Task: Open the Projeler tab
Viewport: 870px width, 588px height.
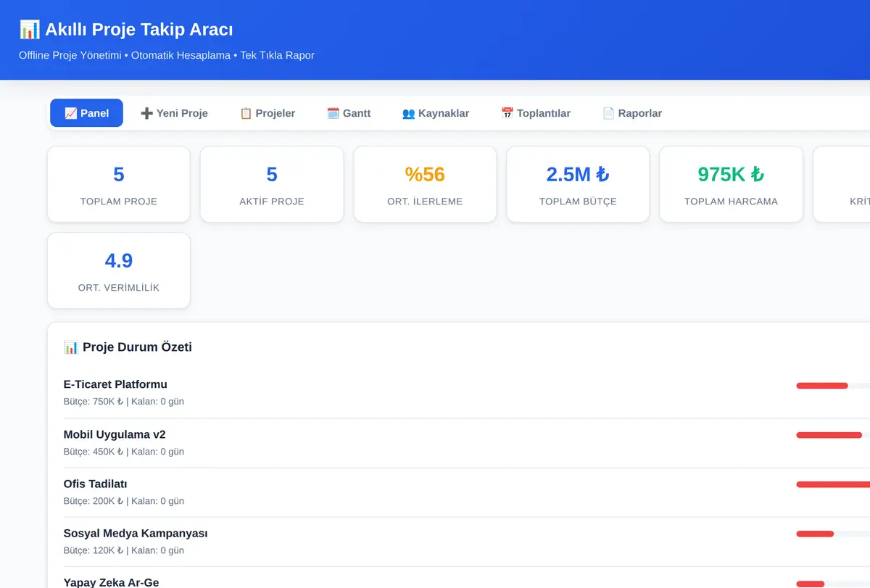Action: (268, 113)
